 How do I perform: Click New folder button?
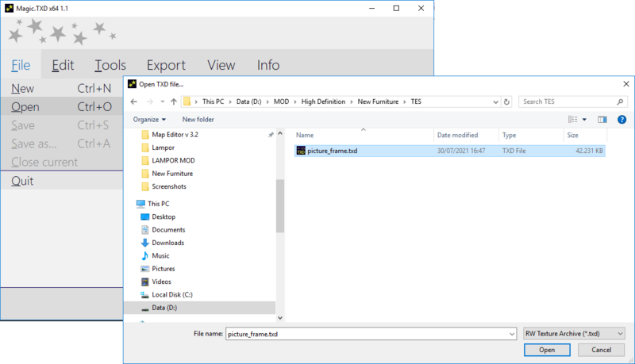pyautogui.click(x=198, y=119)
